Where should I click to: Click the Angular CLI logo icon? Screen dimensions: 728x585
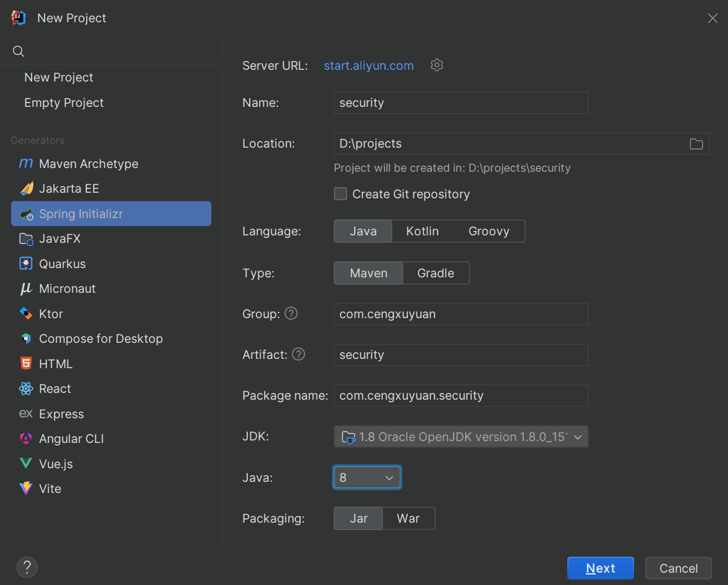pos(26,439)
